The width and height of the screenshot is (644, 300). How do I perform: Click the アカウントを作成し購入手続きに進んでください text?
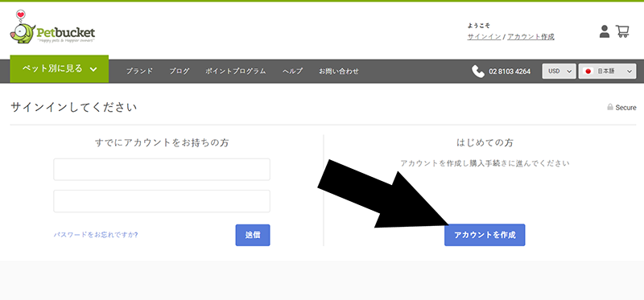(x=485, y=163)
